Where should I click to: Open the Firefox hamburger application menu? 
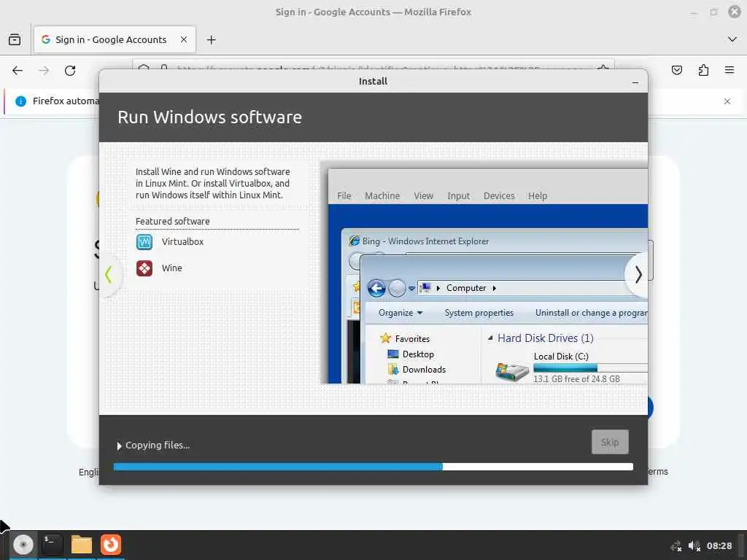pos(729,71)
